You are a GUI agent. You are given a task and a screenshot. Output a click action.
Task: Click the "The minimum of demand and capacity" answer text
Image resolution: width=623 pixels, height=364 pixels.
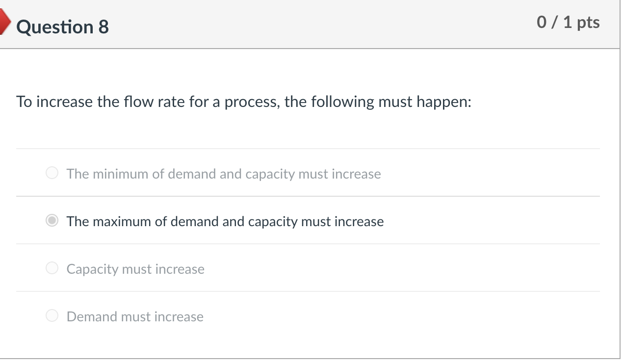pos(224,174)
